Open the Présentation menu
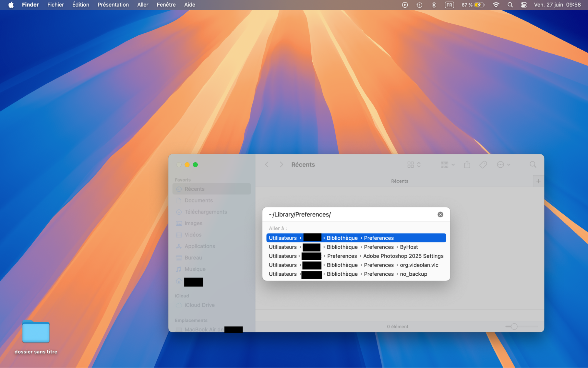This screenshot has width=588, height=368. pos(113,5)
